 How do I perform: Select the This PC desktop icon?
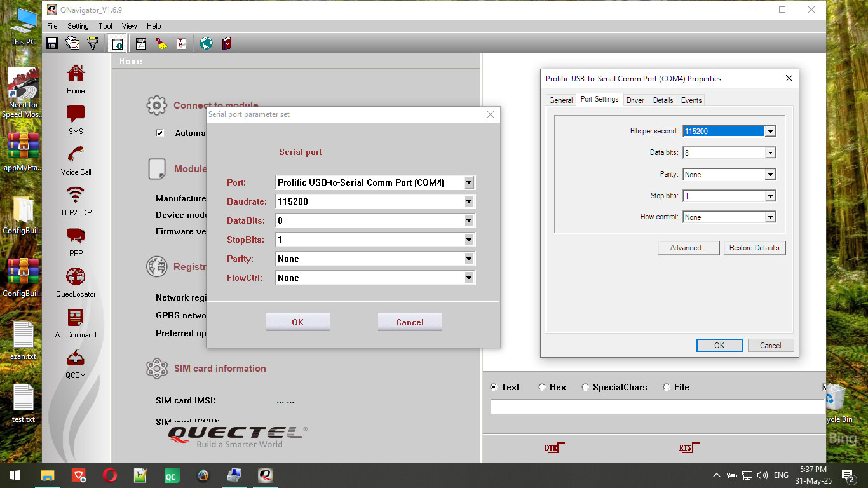tap(24, 27)
